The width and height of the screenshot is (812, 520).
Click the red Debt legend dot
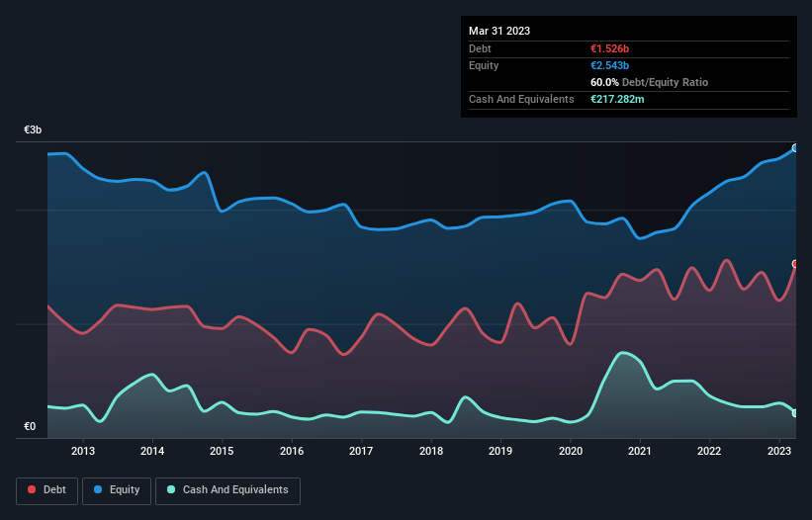tap(32, 489)
